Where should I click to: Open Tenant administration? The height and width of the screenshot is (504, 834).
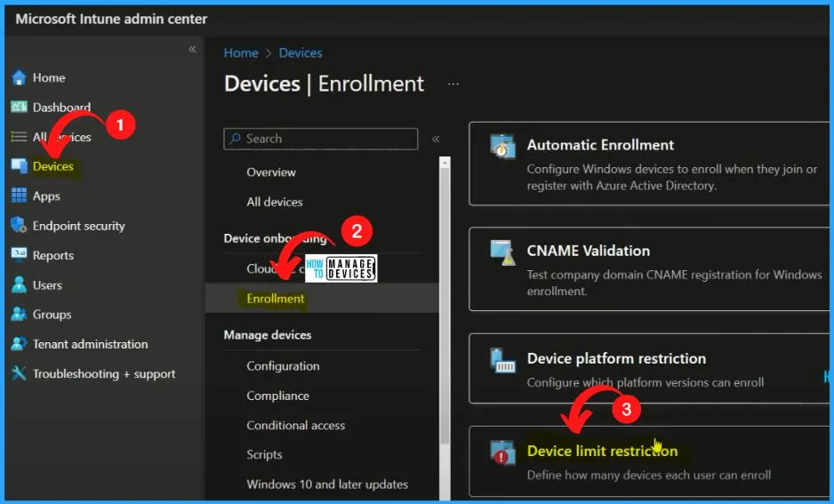91,344
